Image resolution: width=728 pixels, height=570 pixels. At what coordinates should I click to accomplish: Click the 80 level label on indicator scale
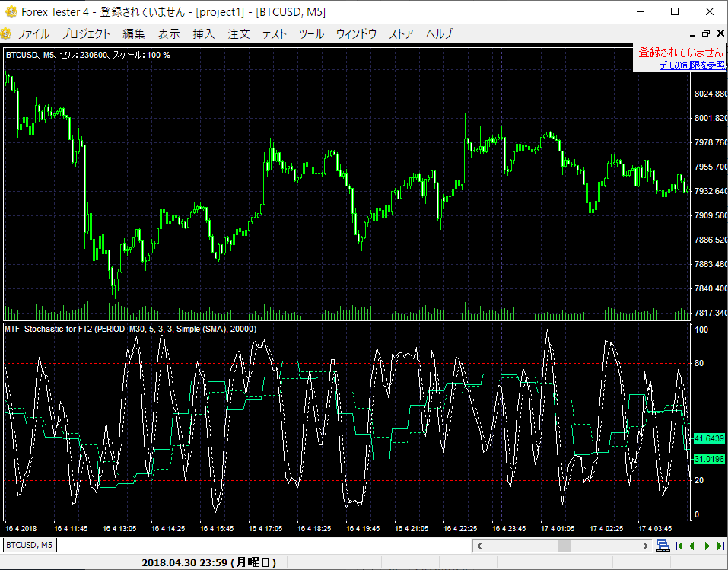point(699,363)
